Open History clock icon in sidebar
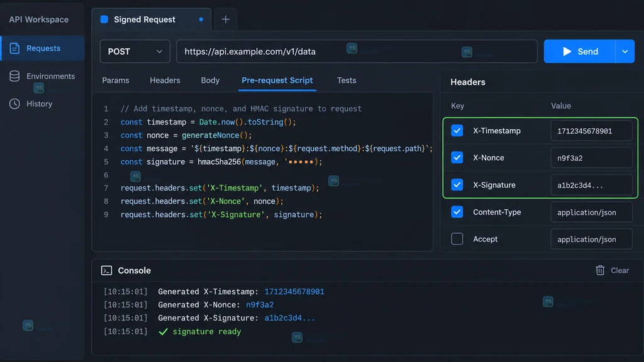This screenshot has width=644, height=362. [x=14, y=104]
